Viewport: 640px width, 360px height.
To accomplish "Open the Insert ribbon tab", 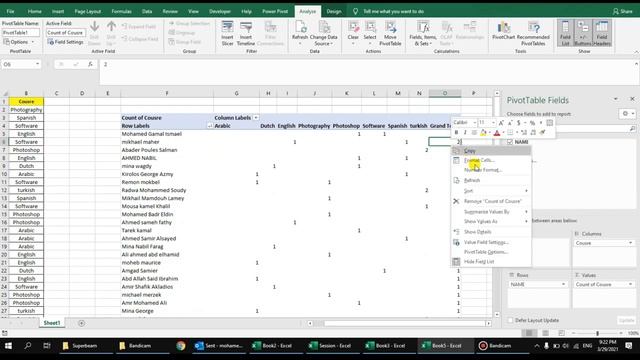I will 58,11.
